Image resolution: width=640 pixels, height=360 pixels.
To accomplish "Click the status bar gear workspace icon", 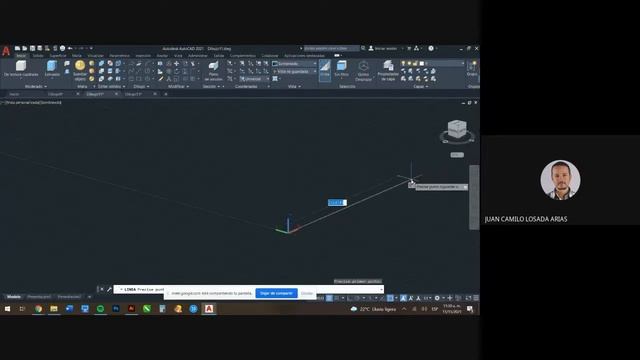I will tap(437, 298).
